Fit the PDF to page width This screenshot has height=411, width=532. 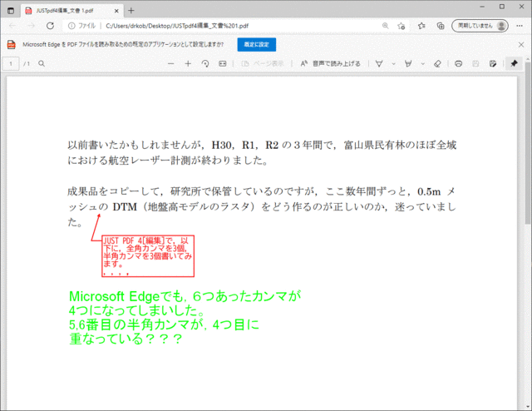(x=223, y=63)
